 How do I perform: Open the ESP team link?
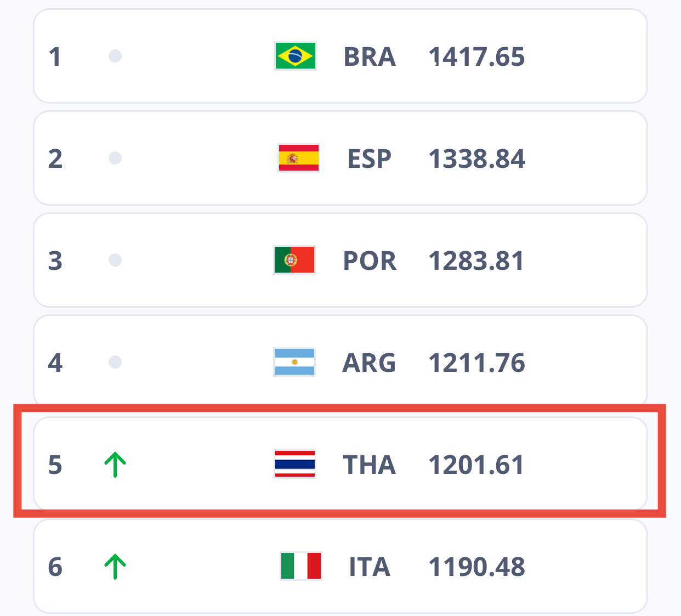tap(370, 159)
